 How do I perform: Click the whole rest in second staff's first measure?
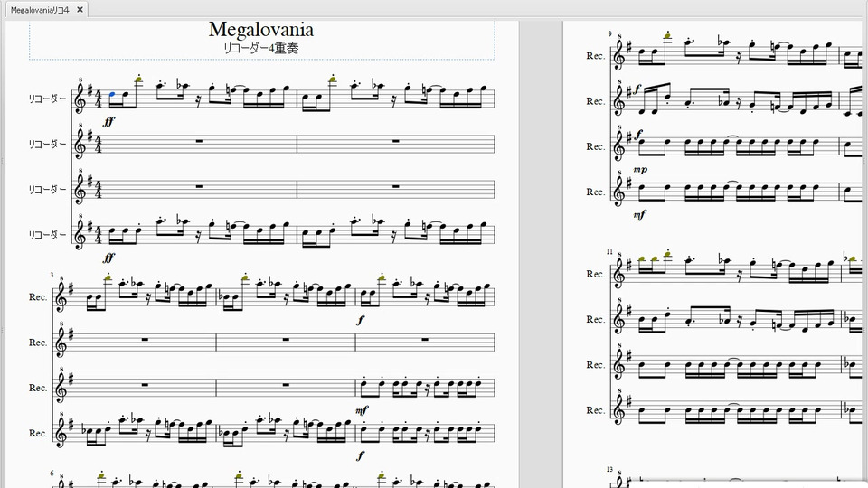[x=198, y=141]
